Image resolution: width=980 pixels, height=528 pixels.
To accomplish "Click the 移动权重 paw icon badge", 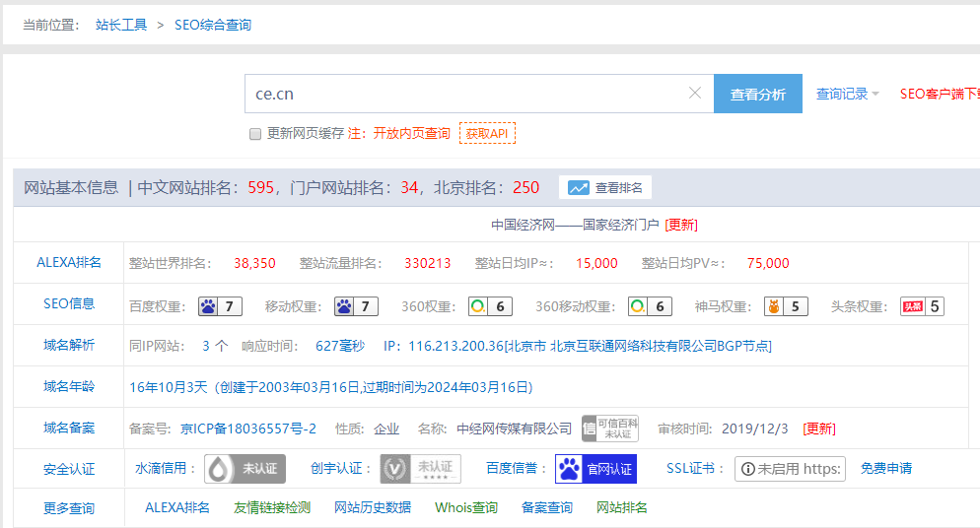I will tap(356, 306).
